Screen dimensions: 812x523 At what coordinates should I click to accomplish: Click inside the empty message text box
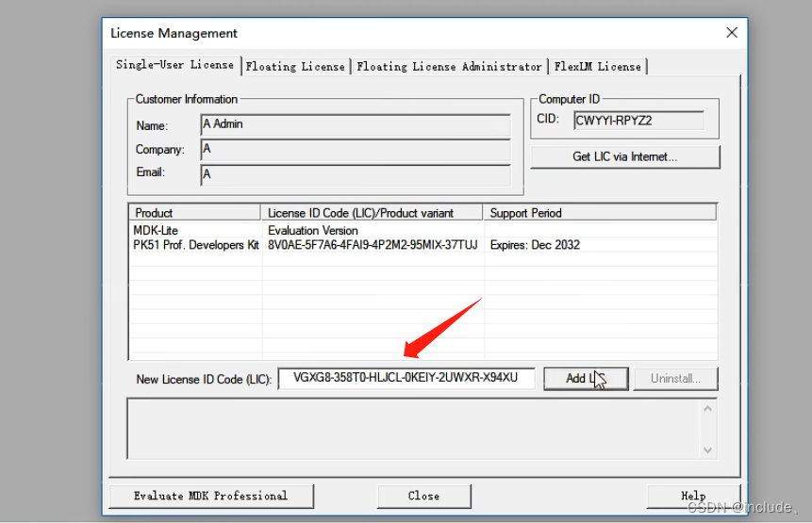[413, 429]
